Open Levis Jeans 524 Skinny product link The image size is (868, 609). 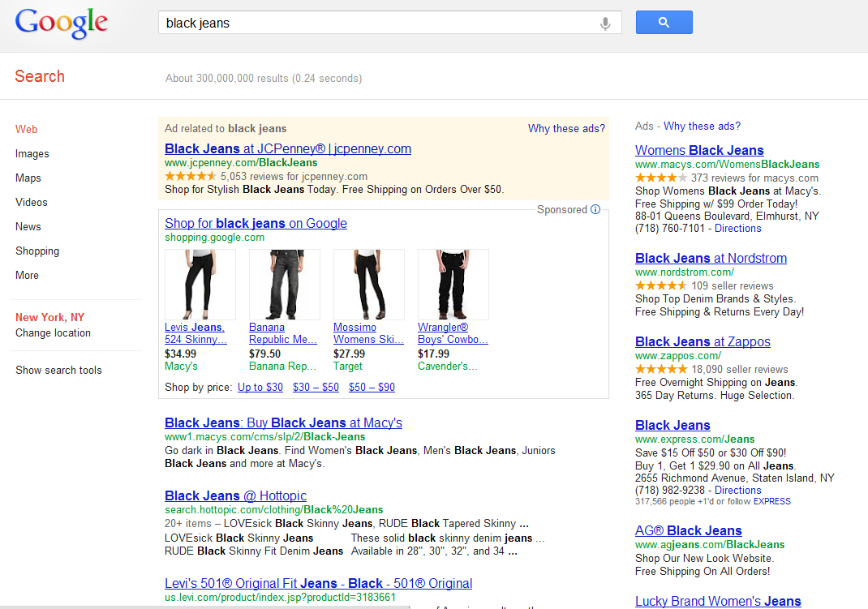(x=196, y=333)
